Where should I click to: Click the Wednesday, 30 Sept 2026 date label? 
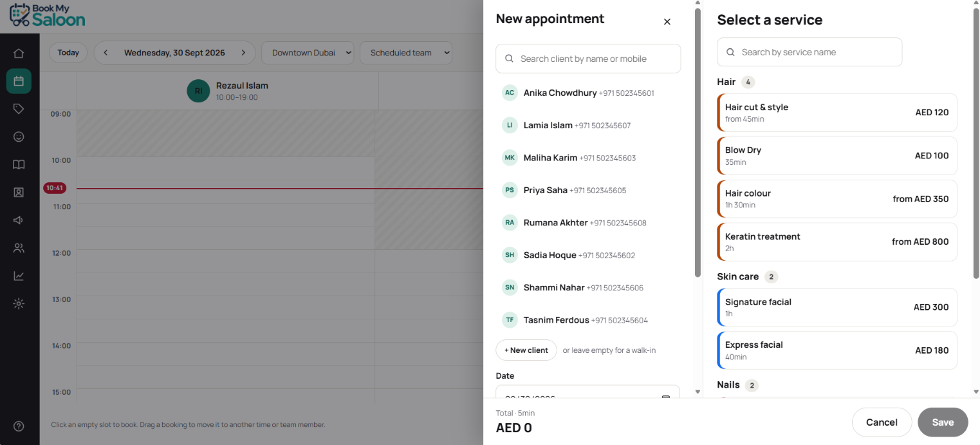[174, 53]
